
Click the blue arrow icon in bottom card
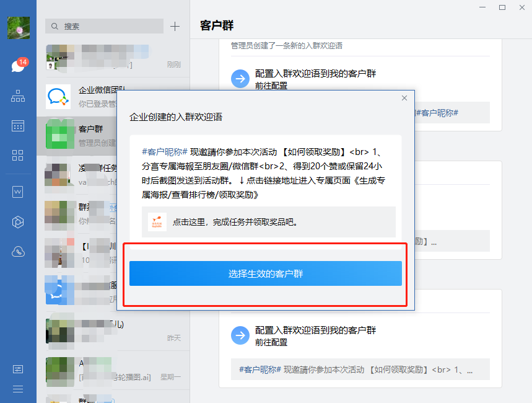click(240, 335)
